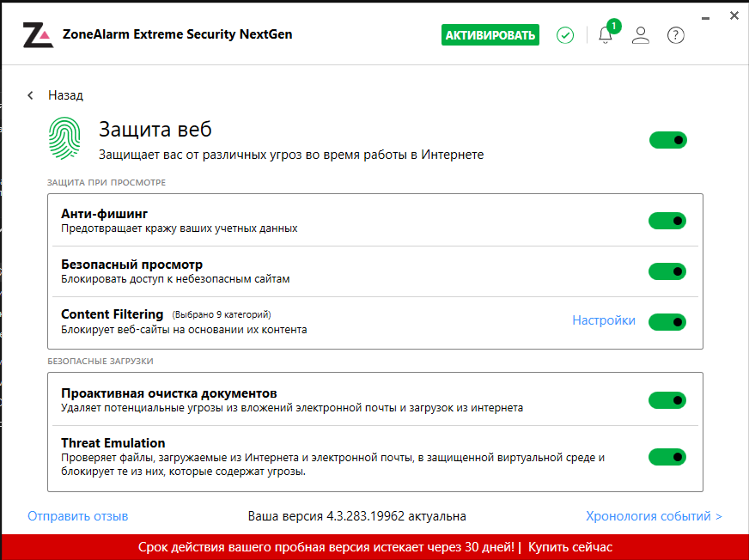The width and height of the screenshot is (749, 560).
Task: Toggle the main Защита веб switch
Action: coord(667,140)
